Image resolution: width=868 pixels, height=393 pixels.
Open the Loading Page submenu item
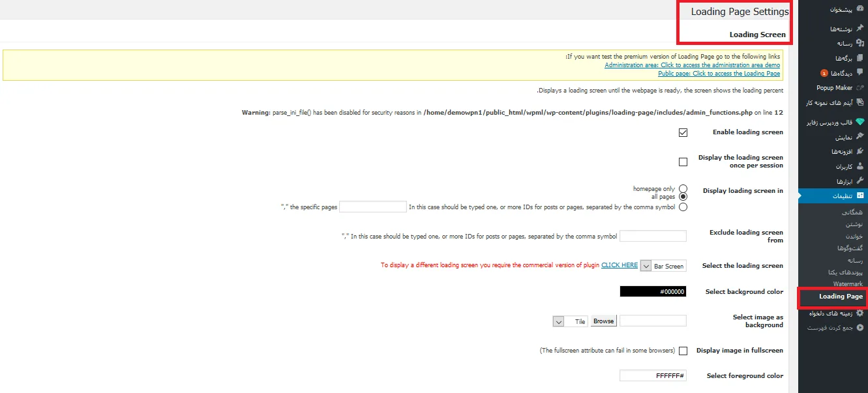click(841, 297)
